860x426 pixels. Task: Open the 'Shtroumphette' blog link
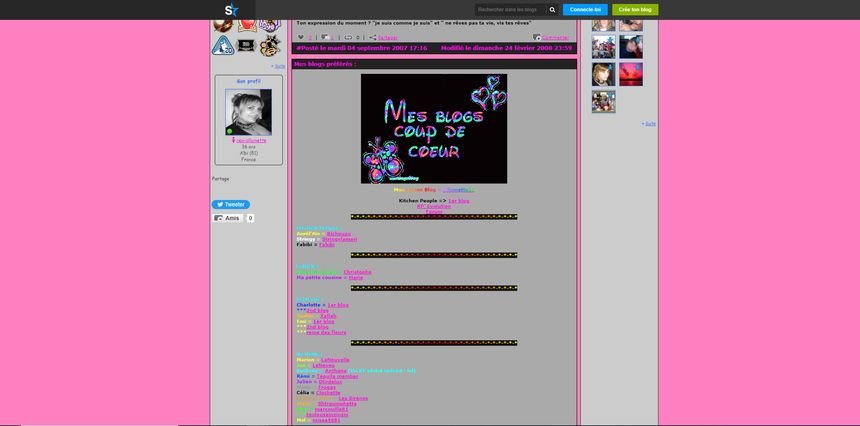click(x=337, y=404)
